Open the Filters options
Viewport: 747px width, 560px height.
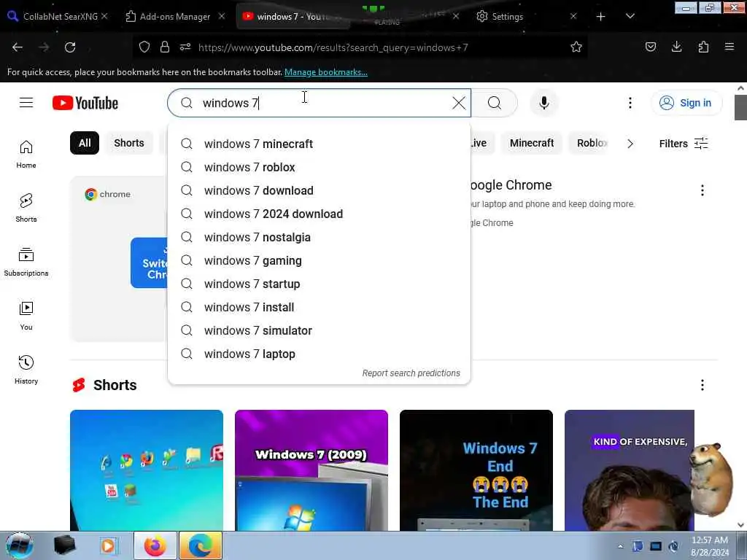(683, 144)
